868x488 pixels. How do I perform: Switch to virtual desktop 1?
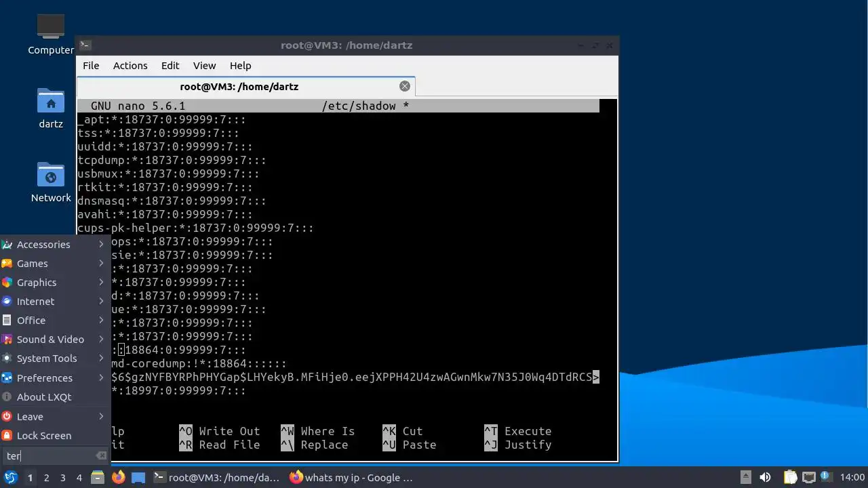coord(30,478)
